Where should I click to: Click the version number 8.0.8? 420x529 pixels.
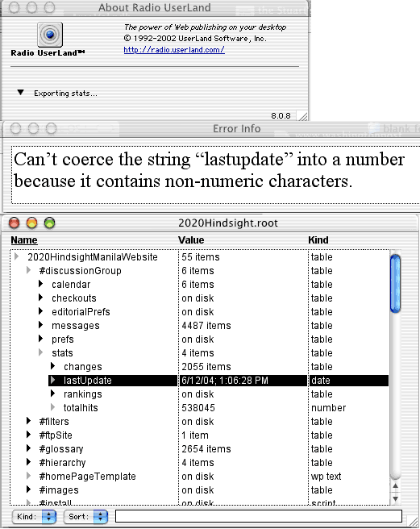tap(281, 116)
